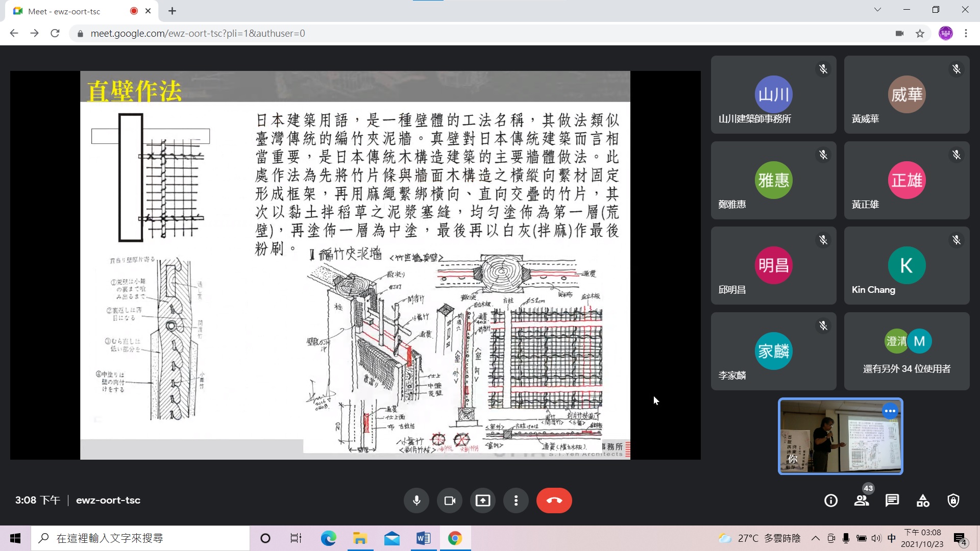Open host controls lock shield icon
This screenshot has width=980, height=551.
[x=953, y=500]
